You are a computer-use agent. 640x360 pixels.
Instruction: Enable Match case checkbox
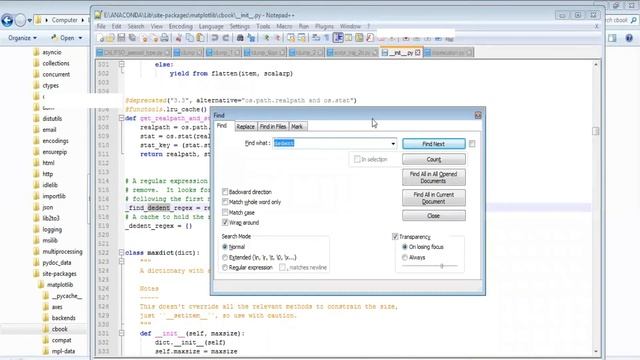coord(225,212)
